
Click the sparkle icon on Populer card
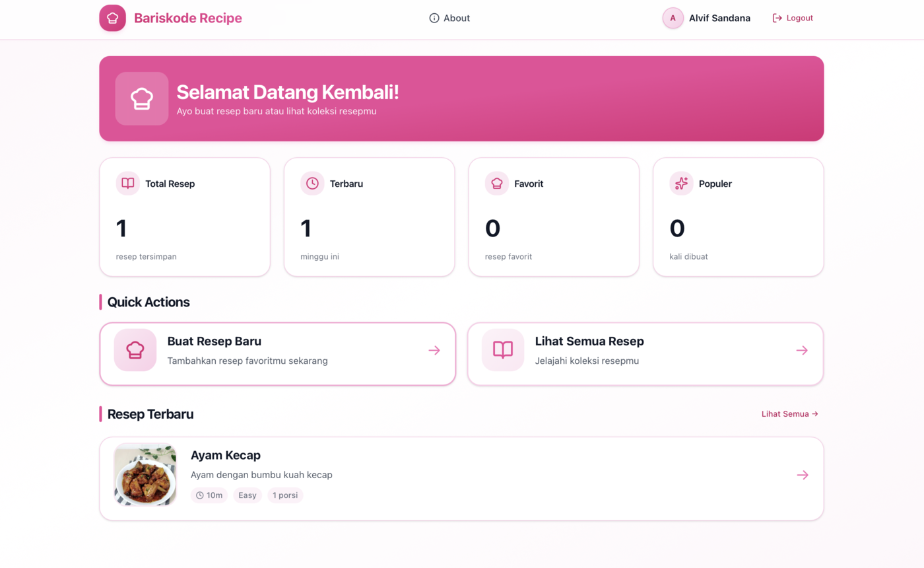point(680,184)
